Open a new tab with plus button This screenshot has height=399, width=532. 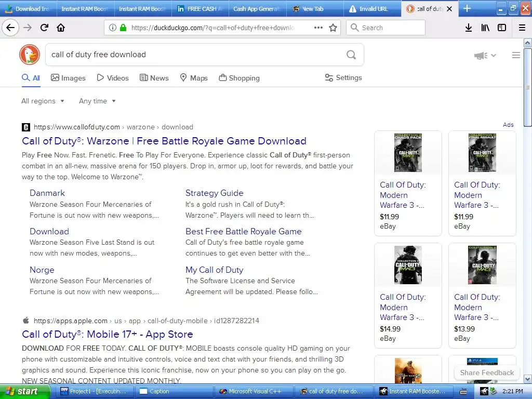pyautogui.click(x=467, y=8)
